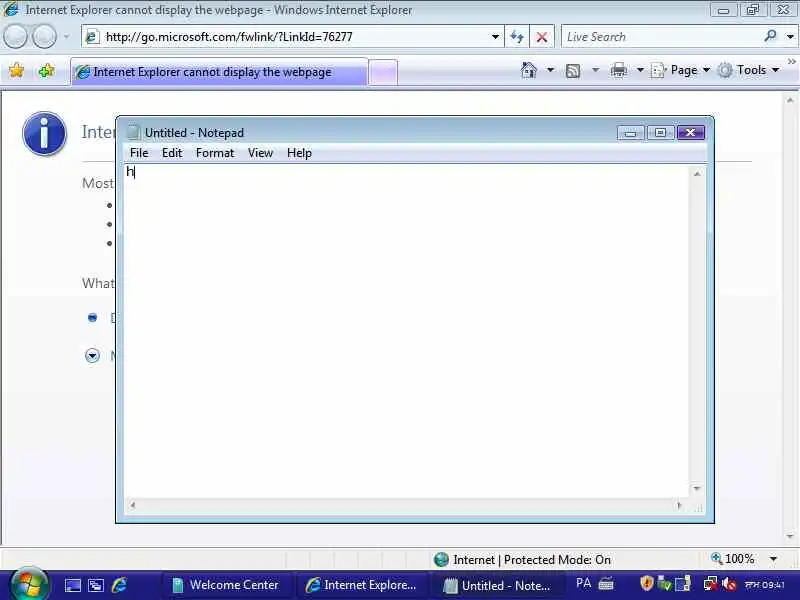800x600 pixels.
Task: Close the Notepad window
Action: point(690,133)
